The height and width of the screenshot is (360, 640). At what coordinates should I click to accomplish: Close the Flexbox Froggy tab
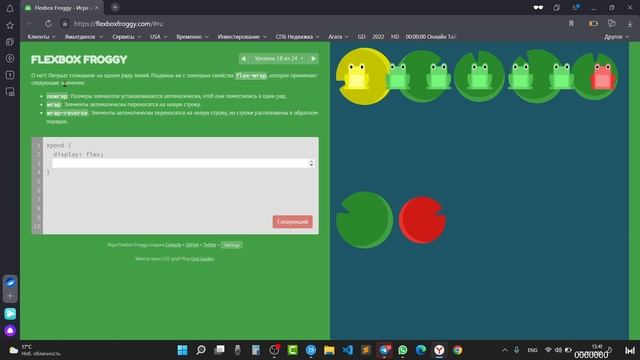pyautogui.click(x=97, y=8)
